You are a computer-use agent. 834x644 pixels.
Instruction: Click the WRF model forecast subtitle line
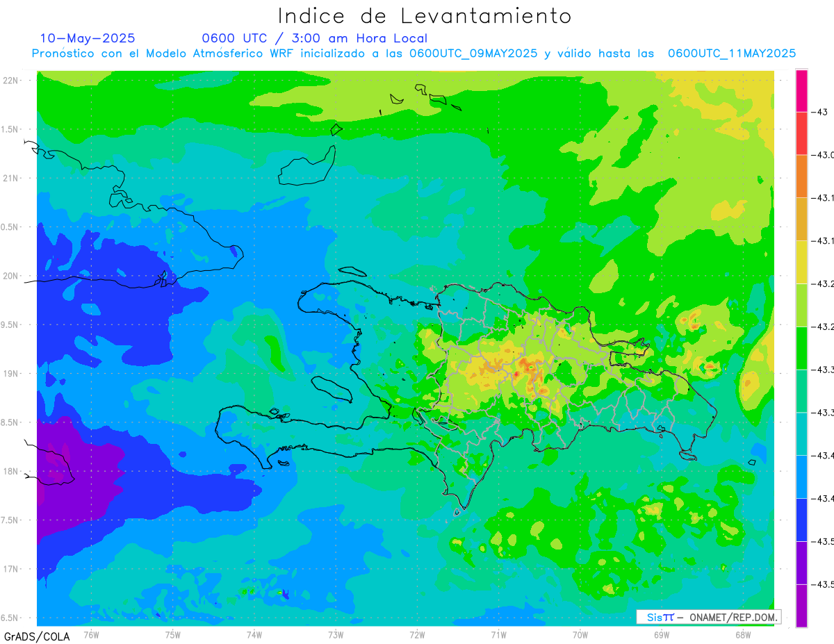point(414,53)
